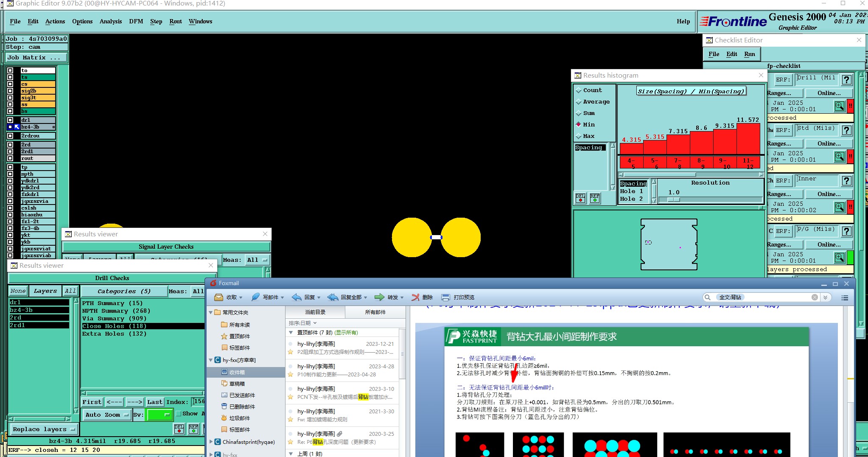Click help question mark for Std ERF
The image size is (868, 457).
(846, 130)
